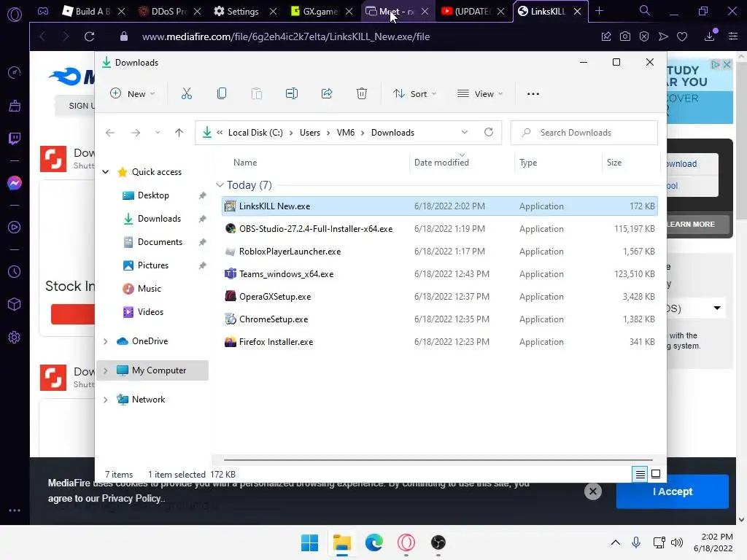The height and width of the screenshot is (560, 747).
Task: Click the heart bookmark icon in address bar
Action: (682, 36)
